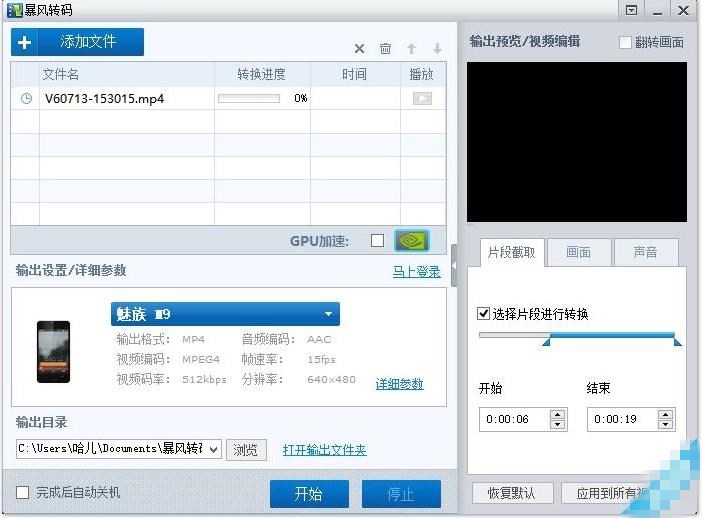
Task: Enable the GPU加速 checkbox
Action: (x=377, y=240)
